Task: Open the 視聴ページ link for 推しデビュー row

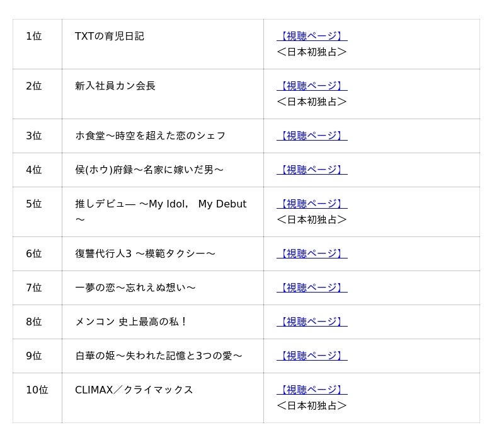Action: (312, 204)
